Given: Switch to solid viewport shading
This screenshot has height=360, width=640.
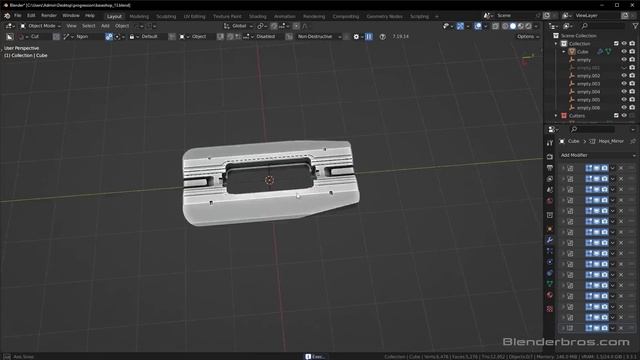Looking at the screenshot, I should tap(513, 26).
